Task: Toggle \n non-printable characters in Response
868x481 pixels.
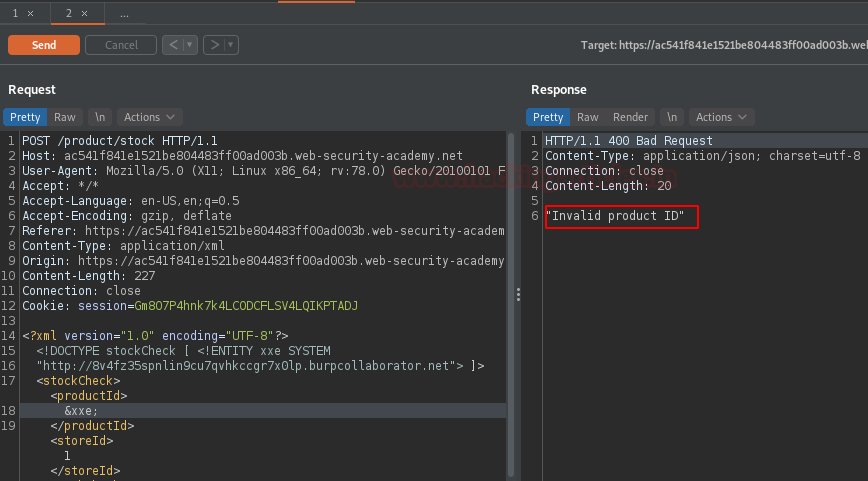Action: 671,117
